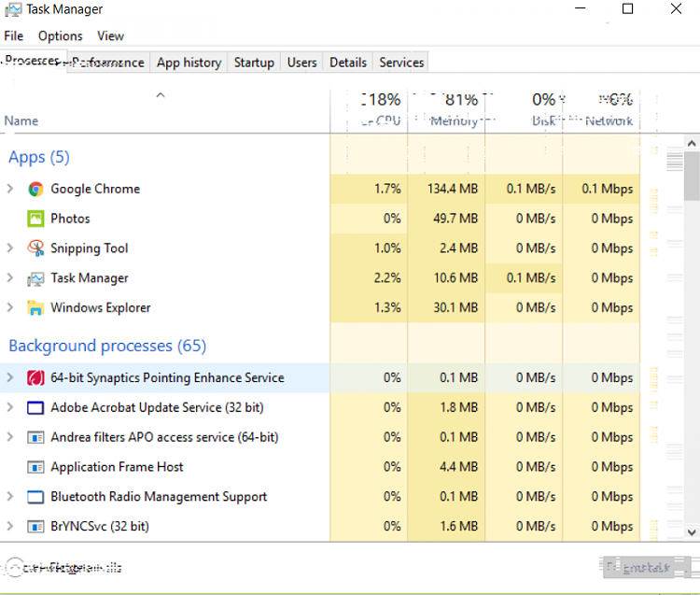This screenshot has height=595, width=700.
Task: Click Chrome's 134.4 MB memory value
Action: pos(453,189)
